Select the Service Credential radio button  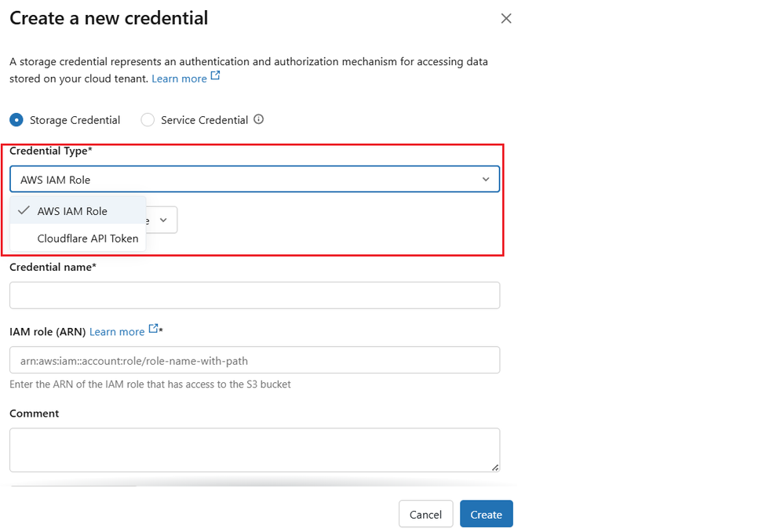(148, 119)
